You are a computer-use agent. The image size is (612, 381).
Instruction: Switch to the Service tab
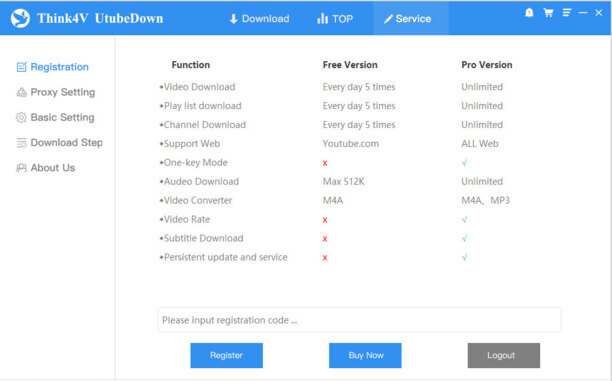point(411,18)
